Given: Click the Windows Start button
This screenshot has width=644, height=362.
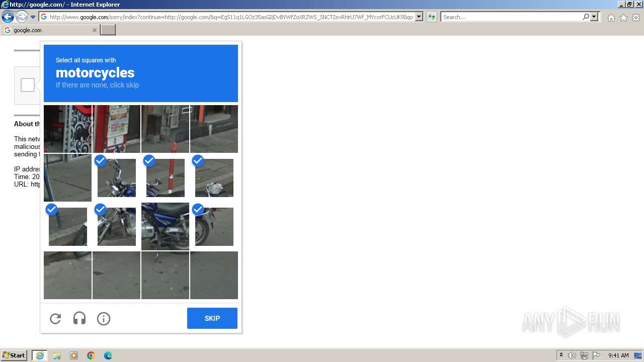Looking at the screenshot, I should tap(14, 355).
